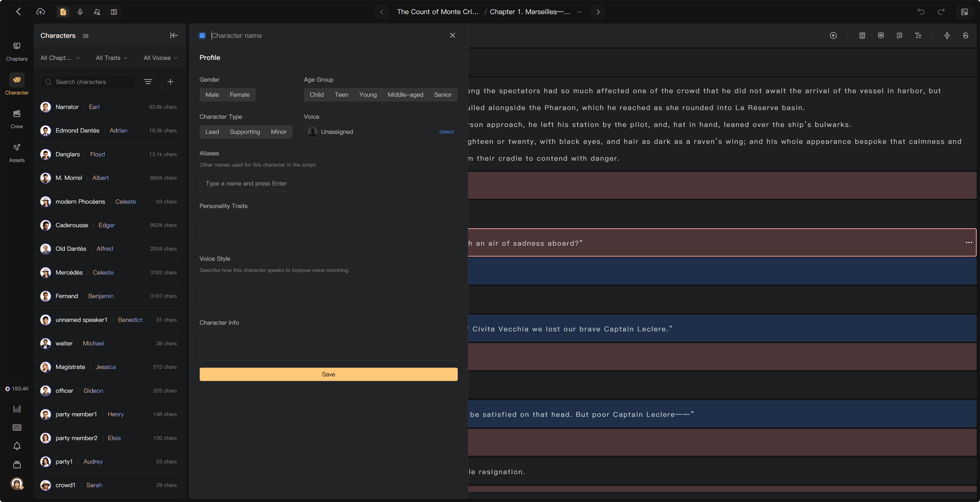Open the microphone recording tool

click(x=80, y=12)
